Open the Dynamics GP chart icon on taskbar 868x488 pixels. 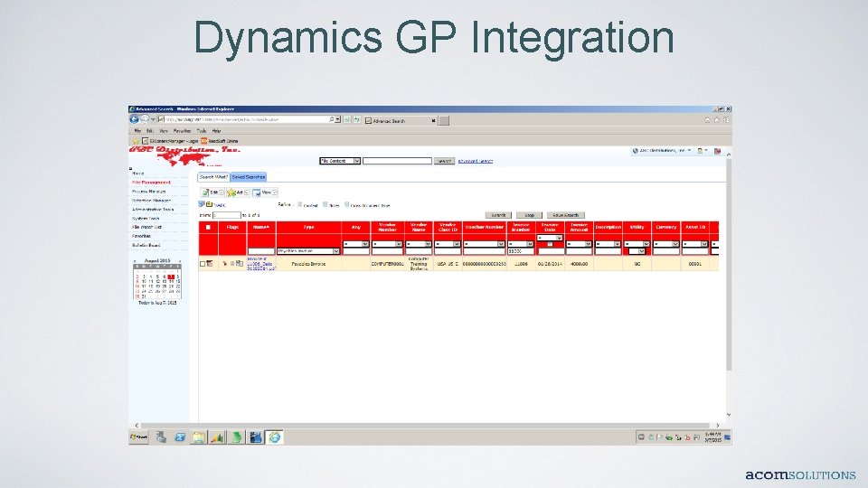click(218, 437)
